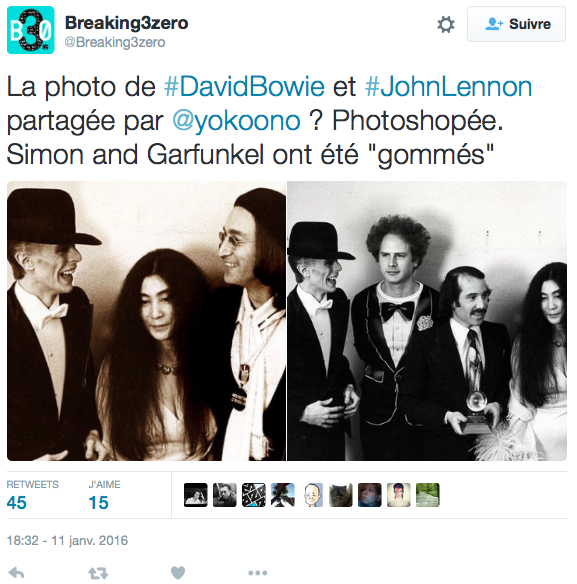The image size is (577, 584).
Task: Click the retweet arrows icon
Action: 98,573
